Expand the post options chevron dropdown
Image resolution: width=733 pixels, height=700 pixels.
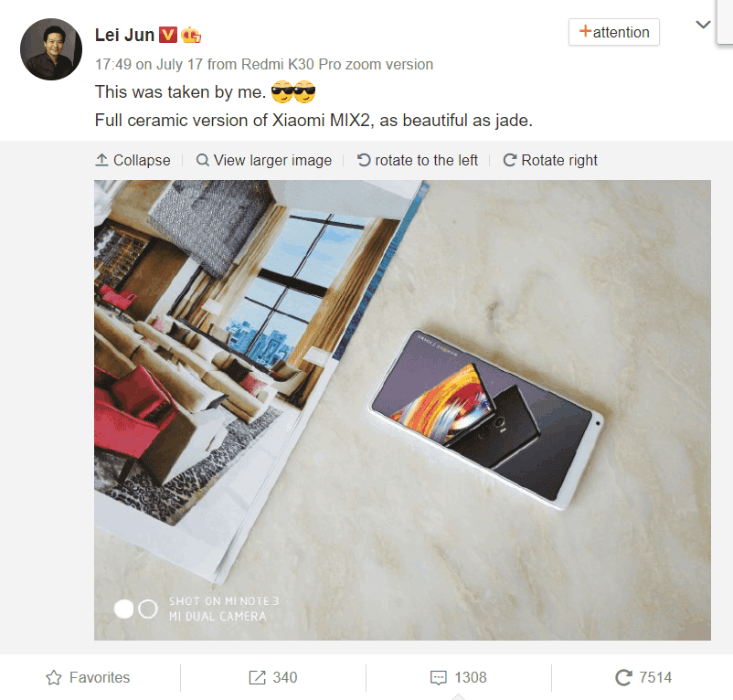pyautogui.click(x=703, y=25)
